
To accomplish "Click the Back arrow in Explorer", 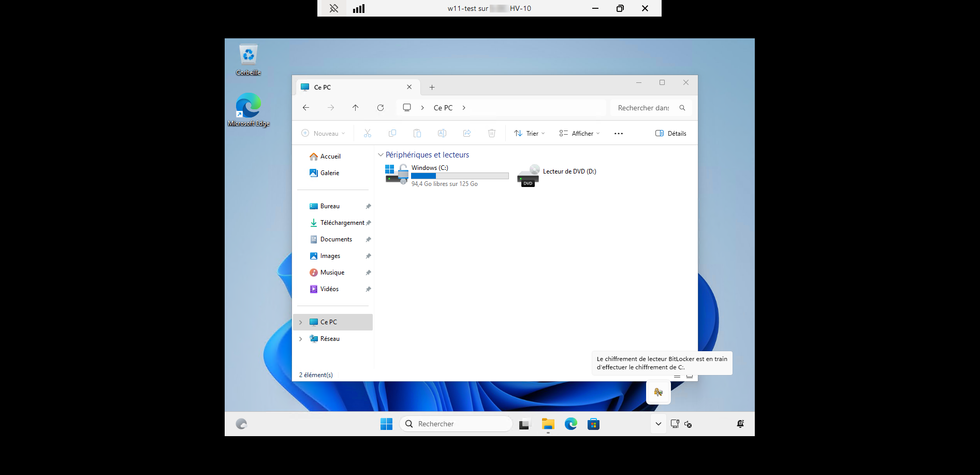I will (306, 108).
